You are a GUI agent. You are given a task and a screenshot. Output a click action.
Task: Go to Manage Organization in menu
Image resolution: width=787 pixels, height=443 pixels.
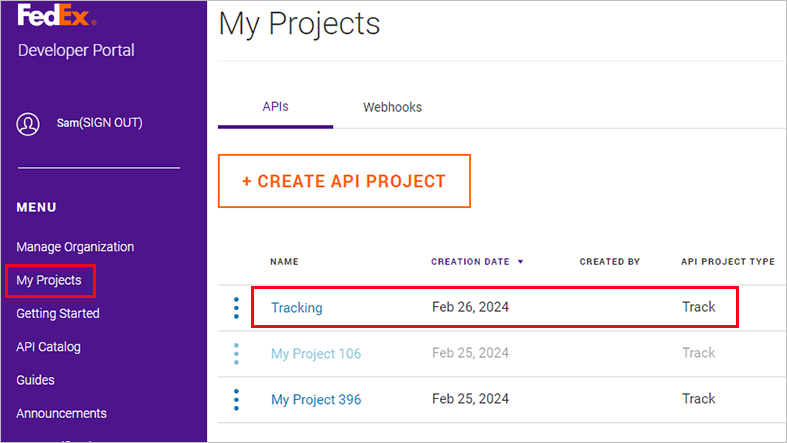pyautogui.click(x=75, y=247)
